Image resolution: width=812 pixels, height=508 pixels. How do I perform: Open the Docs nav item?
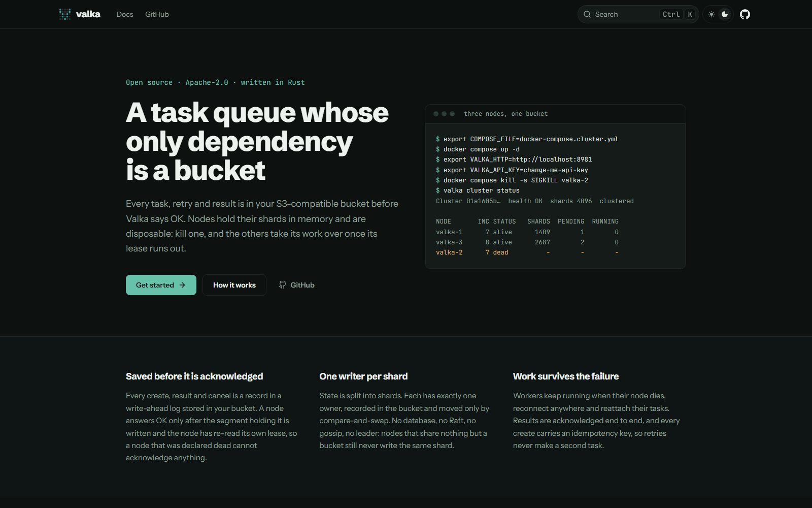pyautogui.click(x=125, y=14)
